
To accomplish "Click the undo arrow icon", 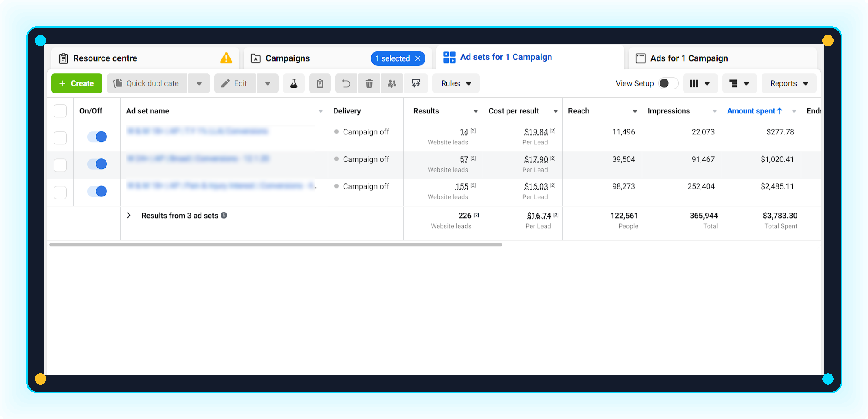I will click(346, 83).
